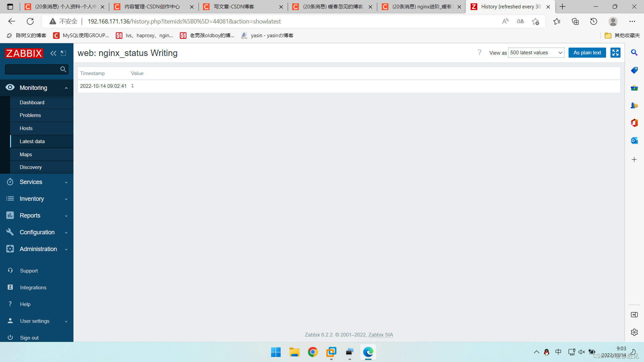
Task: Click the As plain text button
Action: [x=587, y=53]
